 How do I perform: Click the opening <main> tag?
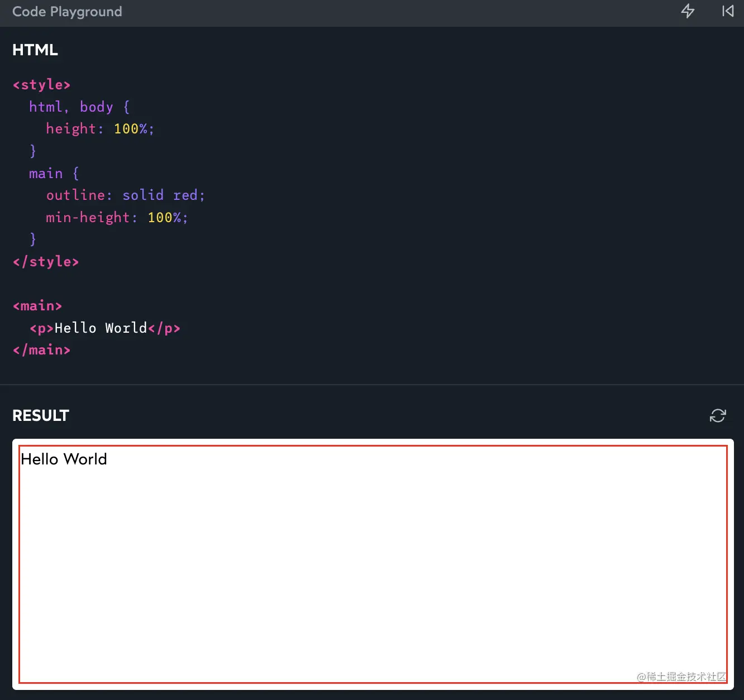[37, 306]
